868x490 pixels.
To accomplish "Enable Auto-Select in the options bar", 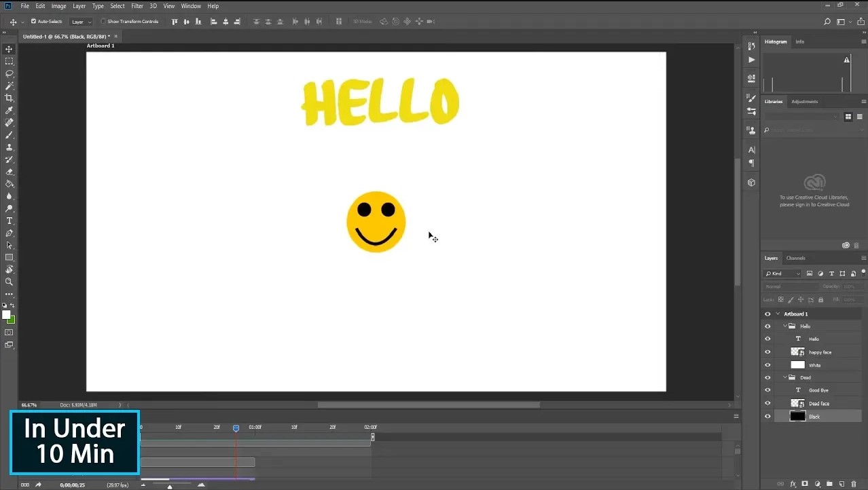I will click(33, 21).
